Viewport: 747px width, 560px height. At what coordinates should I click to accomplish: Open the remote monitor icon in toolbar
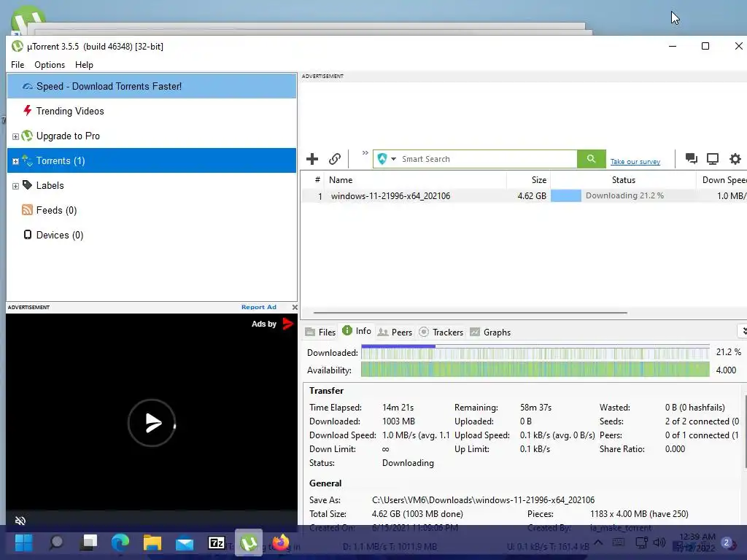pos(713,158)
